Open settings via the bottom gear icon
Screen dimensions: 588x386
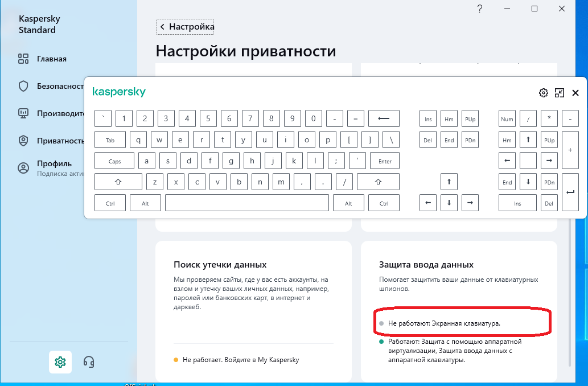[60, 362]
